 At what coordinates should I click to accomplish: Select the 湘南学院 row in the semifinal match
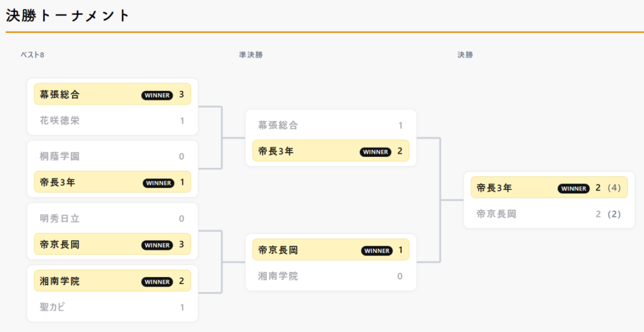331,276
